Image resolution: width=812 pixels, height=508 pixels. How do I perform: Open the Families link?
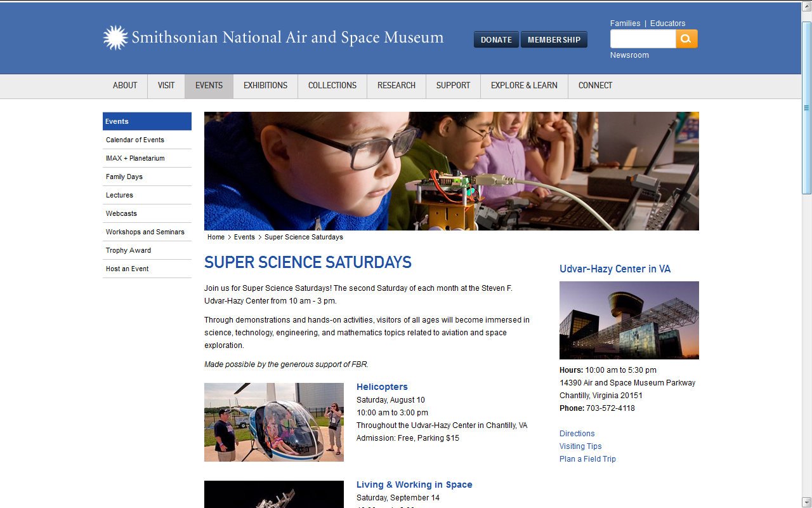[x=625, y=23]
